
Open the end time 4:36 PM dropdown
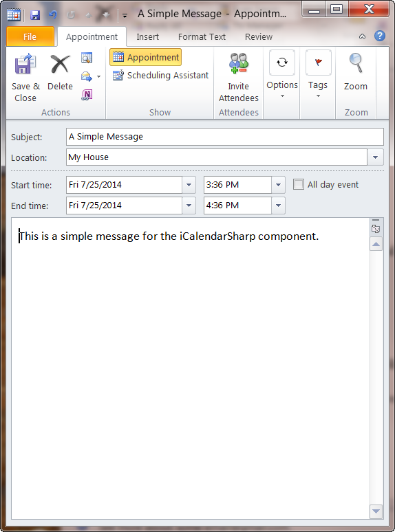point(278,206)
